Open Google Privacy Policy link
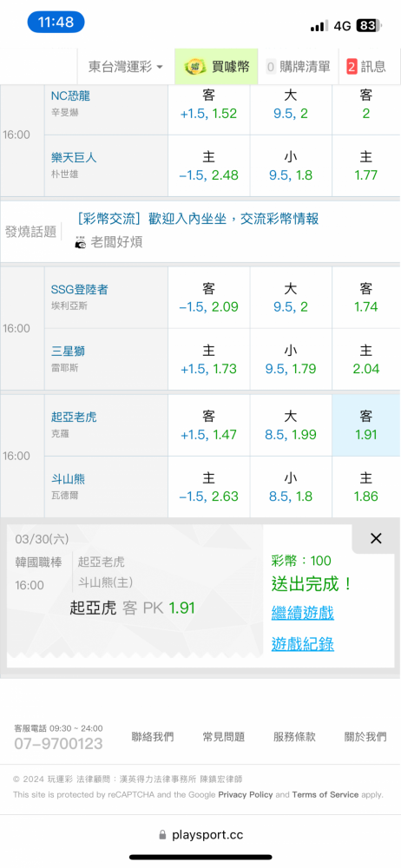Image resolution: width=401 pixels, height=868 pixels. coord(246,794)
